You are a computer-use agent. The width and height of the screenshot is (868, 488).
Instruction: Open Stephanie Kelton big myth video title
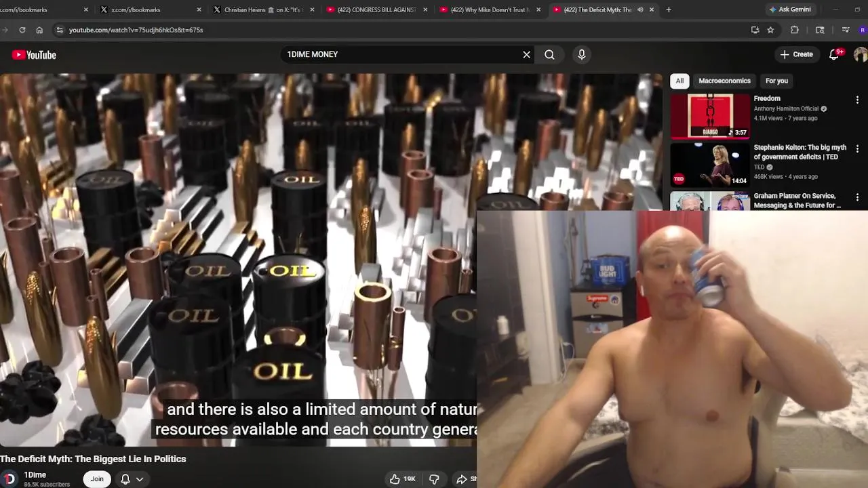(x=800, y=152)
